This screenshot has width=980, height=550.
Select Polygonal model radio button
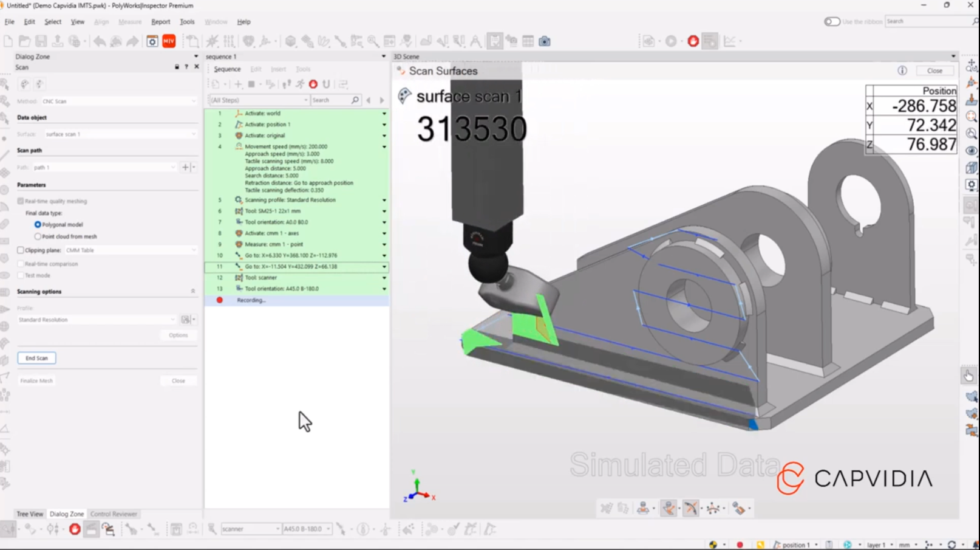[x=38, y=224]
